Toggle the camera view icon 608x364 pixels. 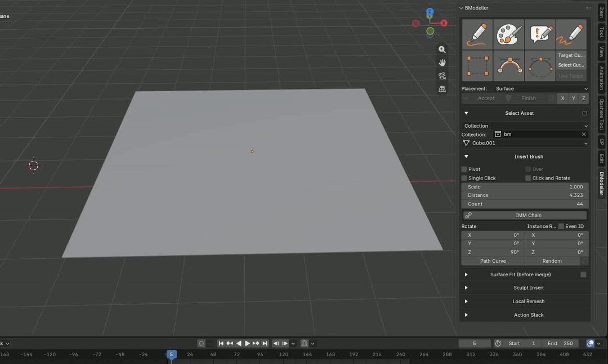click(x=442, y=75)
